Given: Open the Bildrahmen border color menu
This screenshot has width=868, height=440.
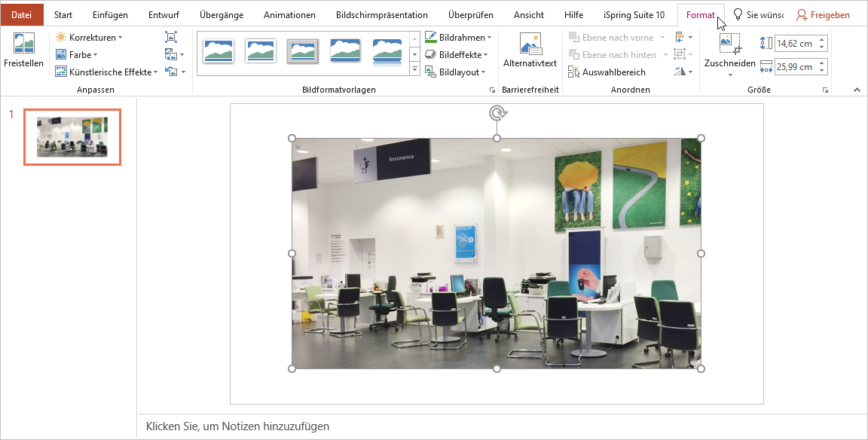Looking at the screenshot, I should [x=459, y=37].
